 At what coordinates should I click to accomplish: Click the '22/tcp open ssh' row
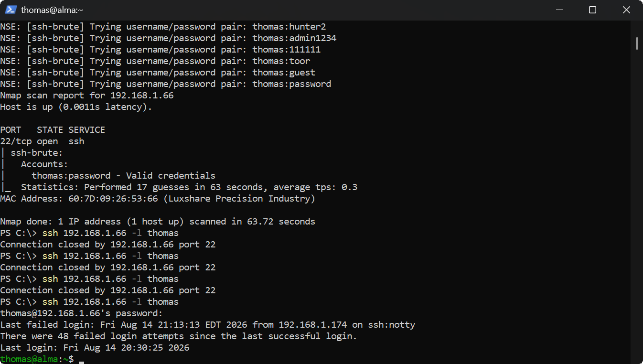(x=42, y=141)
